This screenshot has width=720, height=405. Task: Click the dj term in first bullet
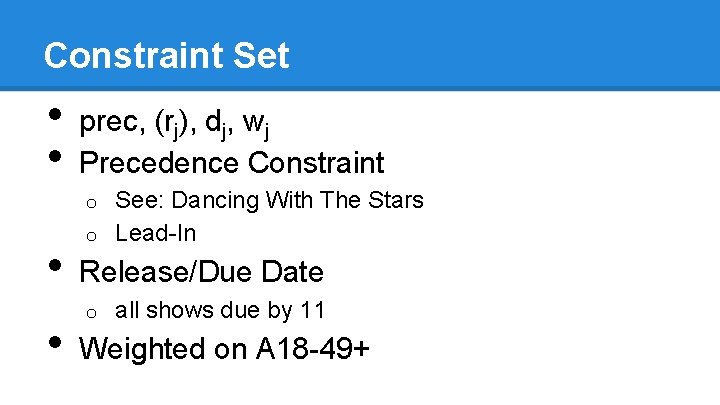pyautogui.click(x=216, y=124)
